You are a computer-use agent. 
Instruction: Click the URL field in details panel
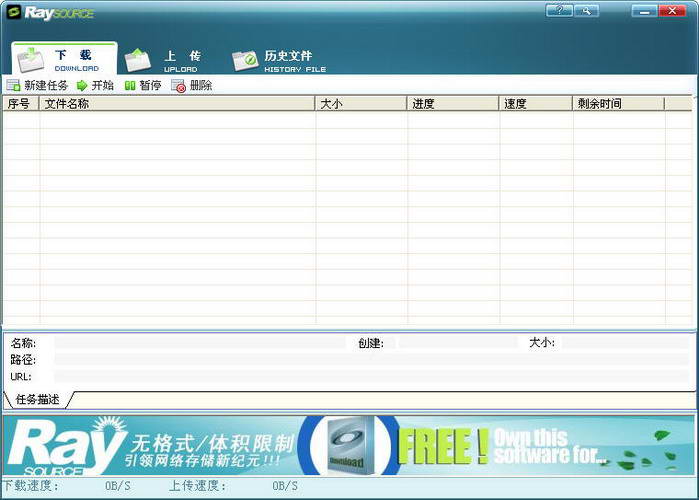tap(371, 377)
